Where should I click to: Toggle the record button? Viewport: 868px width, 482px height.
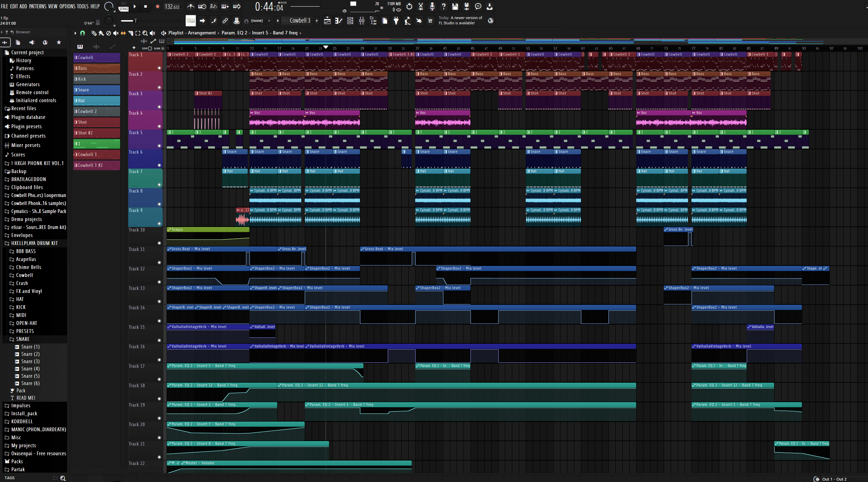[x=157, y=7]
